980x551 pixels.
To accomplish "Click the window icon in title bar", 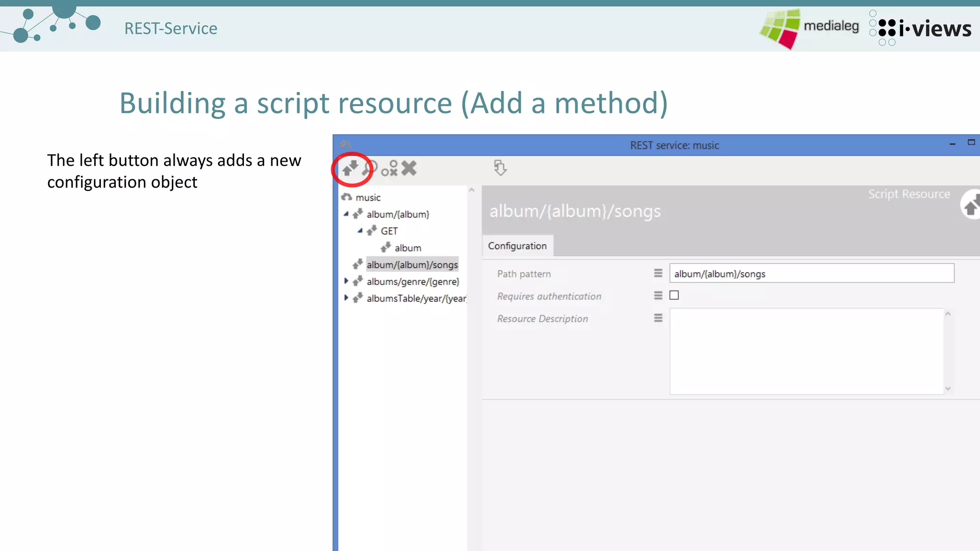I will pyautogui.click(x=345, y=144).
